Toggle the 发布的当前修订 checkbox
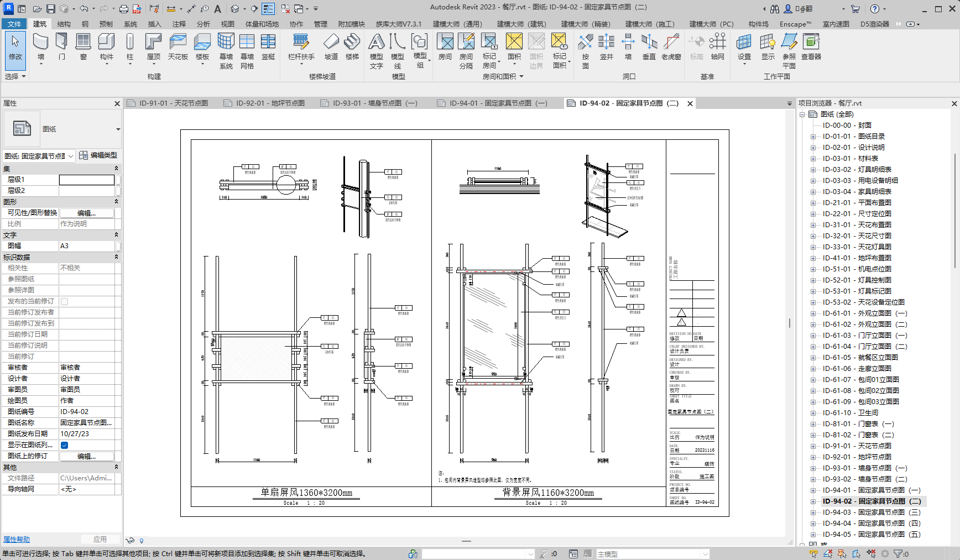The width and height of the screenshot is (960, 560). coord(65,301)
